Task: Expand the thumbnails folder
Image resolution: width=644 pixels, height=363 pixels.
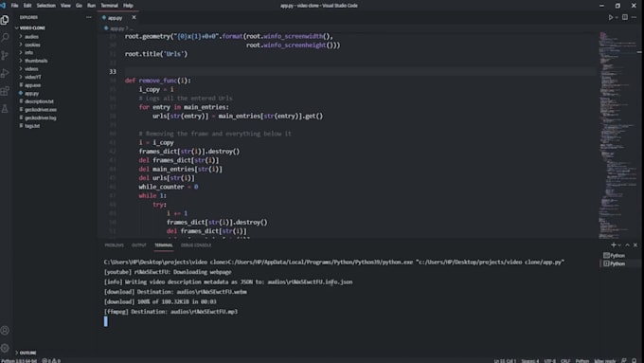Action: (36, 61)
